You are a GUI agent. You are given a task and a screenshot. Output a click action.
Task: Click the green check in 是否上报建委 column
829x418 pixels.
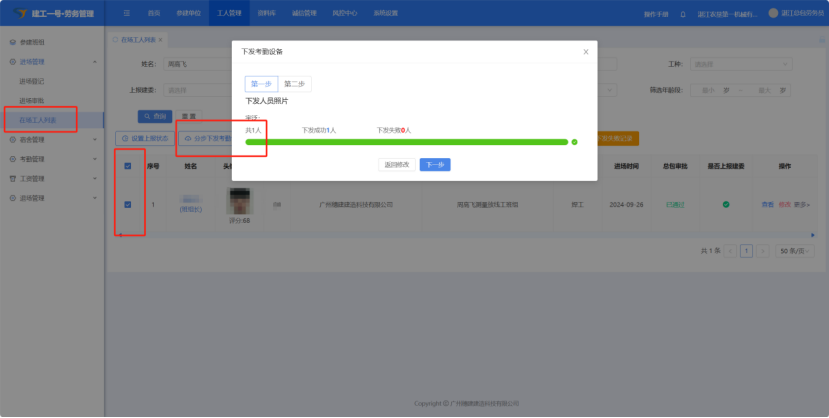pos(726,204)
